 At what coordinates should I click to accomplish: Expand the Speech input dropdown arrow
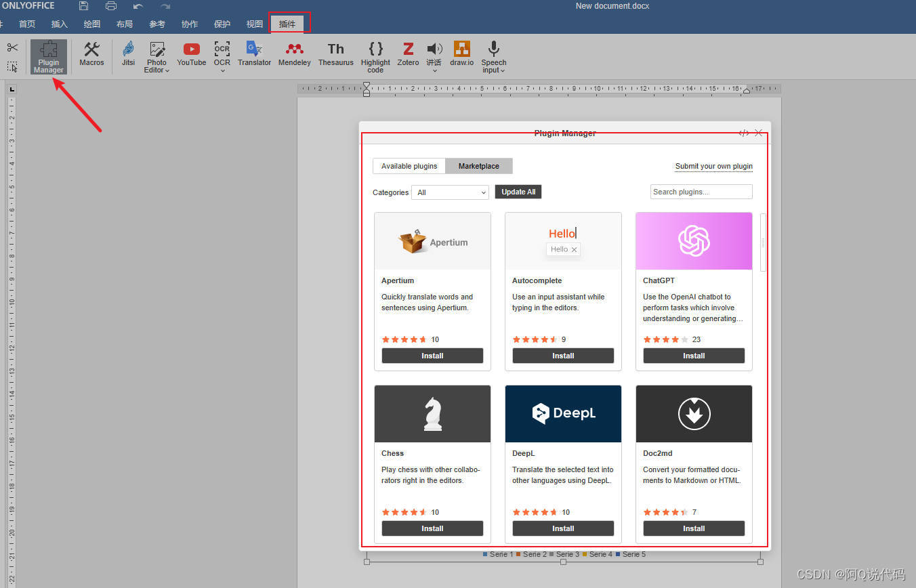[504, 70]
